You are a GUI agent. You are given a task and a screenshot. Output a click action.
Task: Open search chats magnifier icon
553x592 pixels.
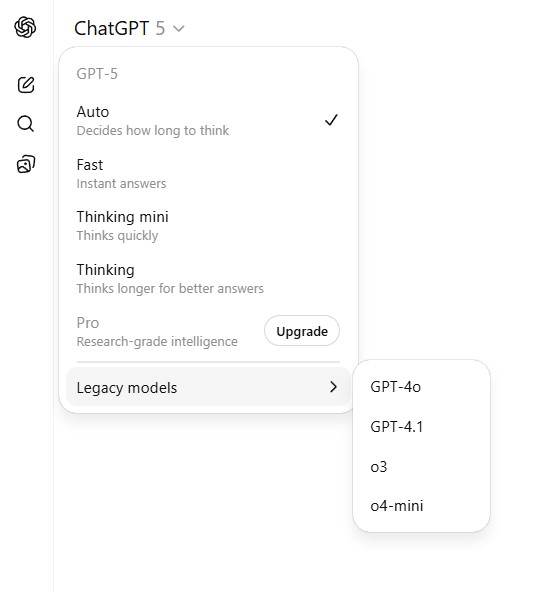click(26, 124)
